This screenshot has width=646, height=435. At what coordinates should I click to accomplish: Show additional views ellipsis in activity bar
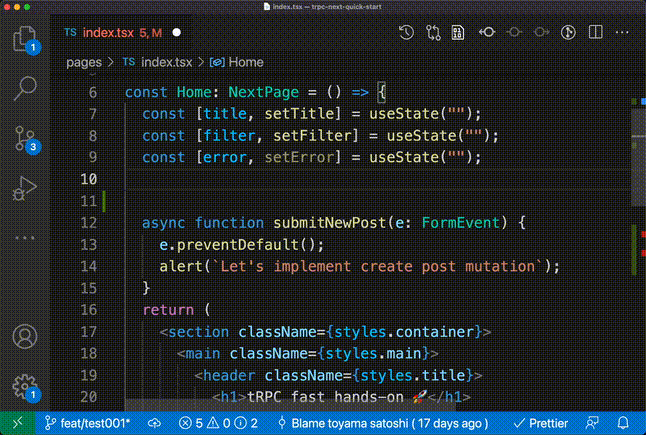point(25,238)
